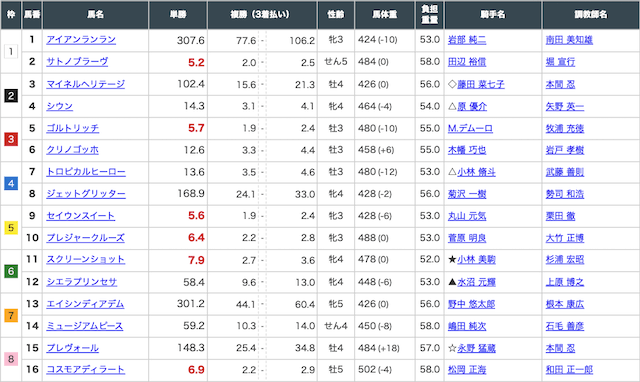Viewport: 640px width, 382px height.
Task: Open horse シエラプリンセサ
Action: click(82, 282)
